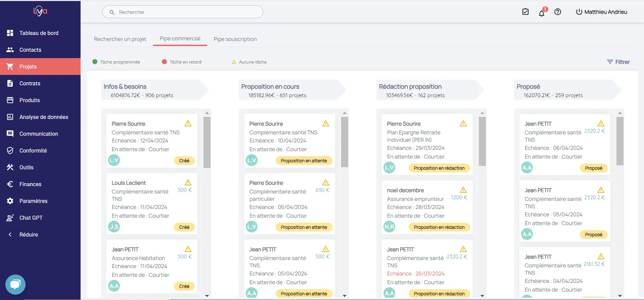This screenshot has height=300, width=644.
Task: Open the notifications bell
Action: pyautogui.click(x=542, y=13)
